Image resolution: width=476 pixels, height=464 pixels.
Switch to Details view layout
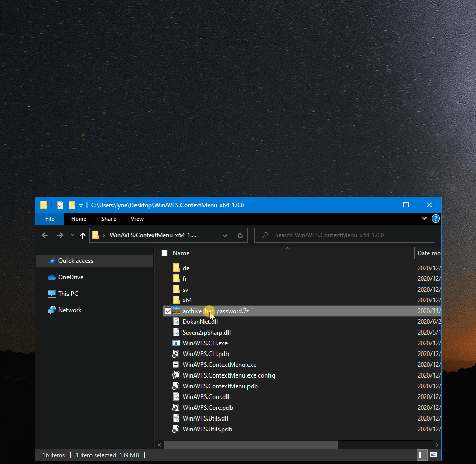pos(422,455)
